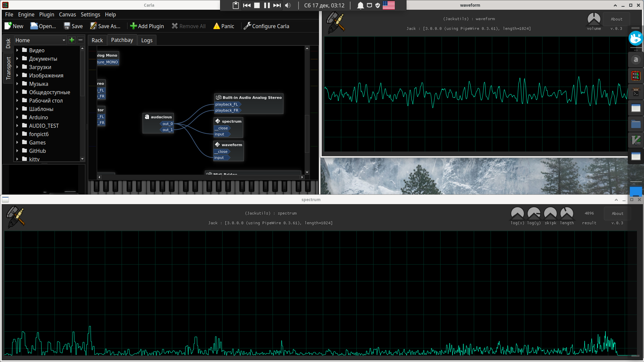Screen dimensions: 644x362
Task: Open the Canvas menu
Action: (67, 14)
